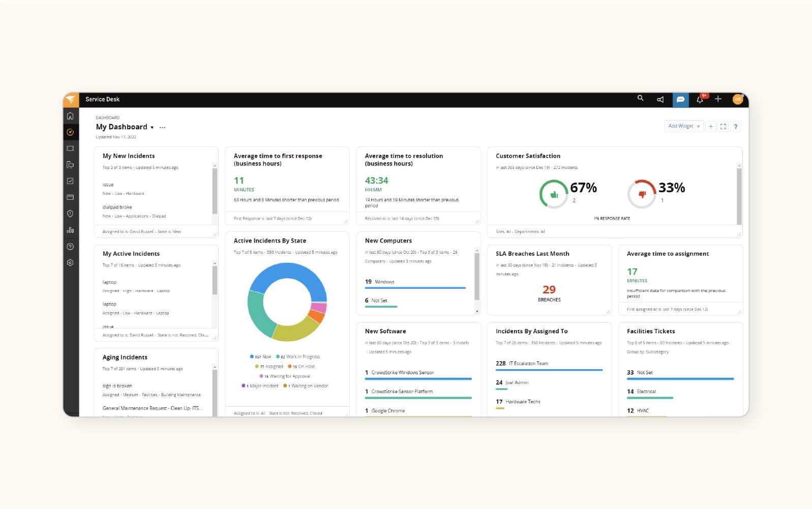Open the 'sign is broken' aging incident

click(117, 385)
